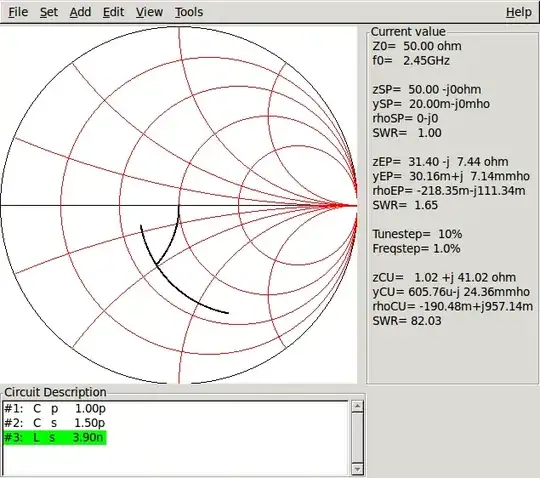Click the SWR= 1.65 line
The image size is (540, 478).
[x=405, y=205]
